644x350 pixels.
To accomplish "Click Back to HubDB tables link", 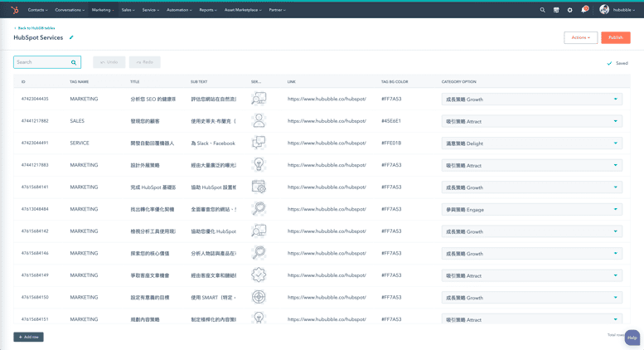I will coord(35,28).
